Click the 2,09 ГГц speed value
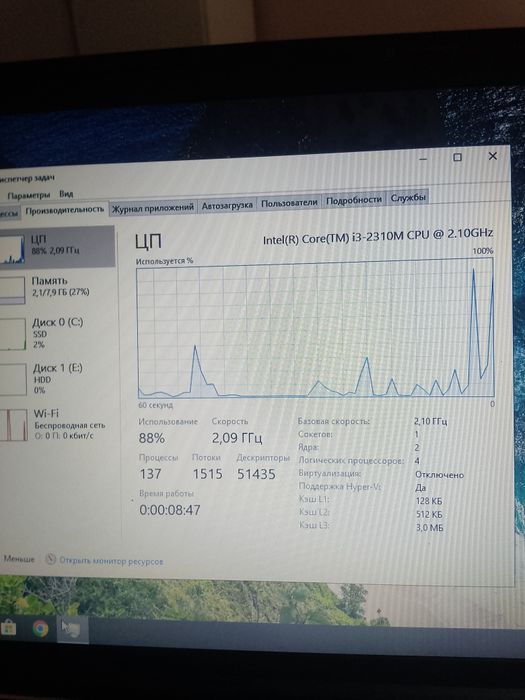 pyautogui.click(x=237, y=438)
